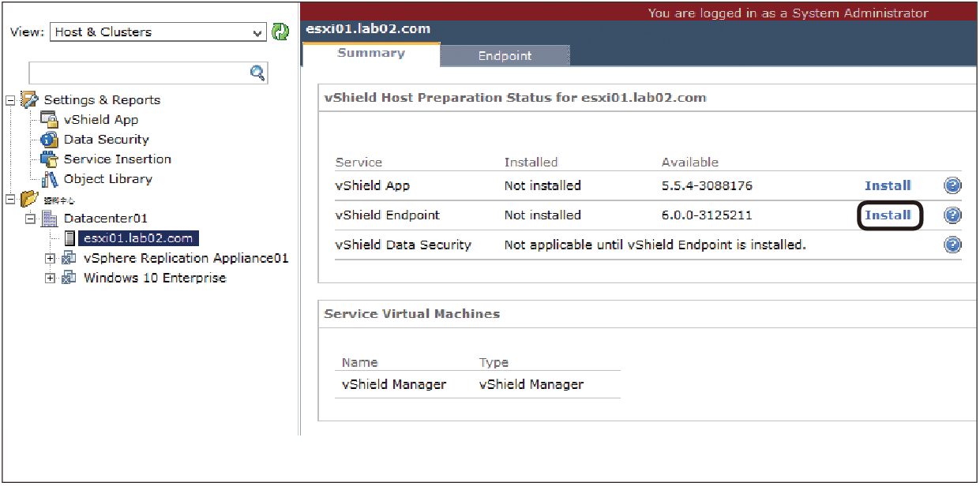Image resolution: width=980 pixels, height=486 pixels.
Task: Click 'Not installed' status for vShield Endpoint
Action: pos(543,215)
